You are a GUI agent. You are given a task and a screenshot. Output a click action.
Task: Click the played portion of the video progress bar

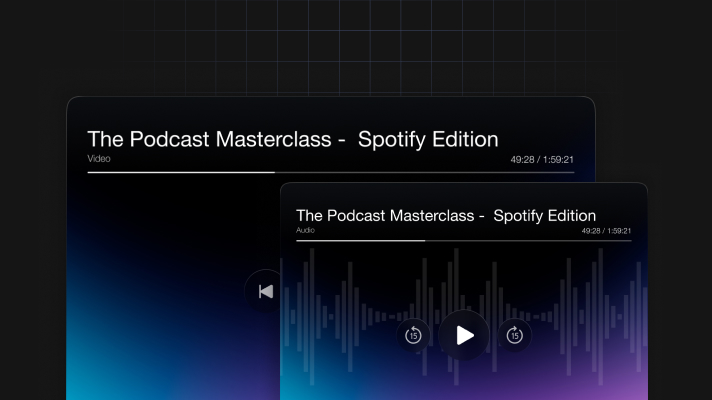pyautogui.click(x=180, y=172)
